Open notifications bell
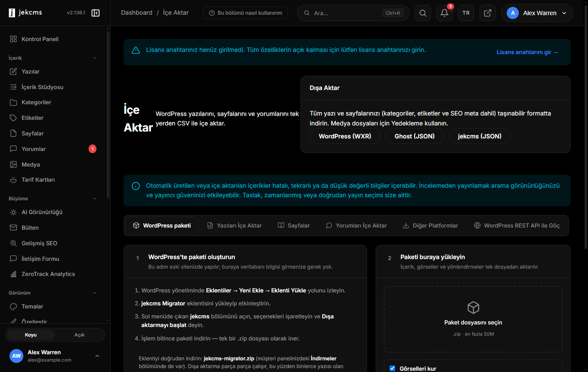588x372 pixels. coord(444,13)
